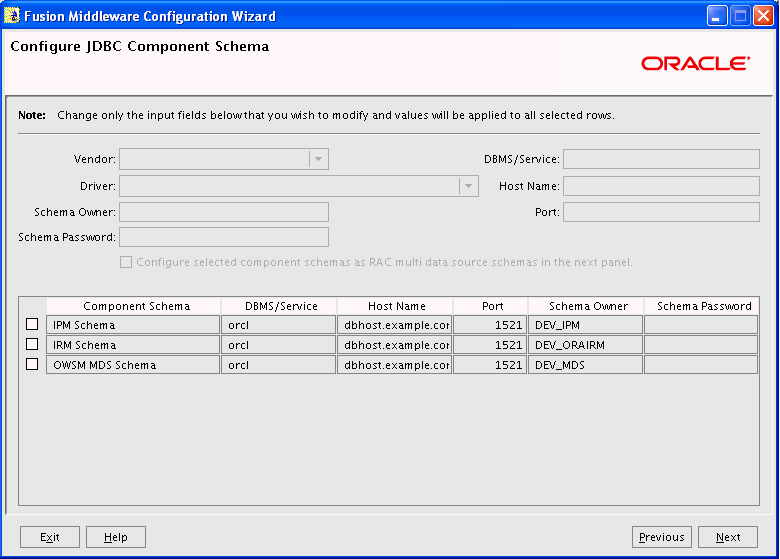The image size is (780, 559).
Task: Click the DEV_IPM schema owner cell
Action: point(585,325)
